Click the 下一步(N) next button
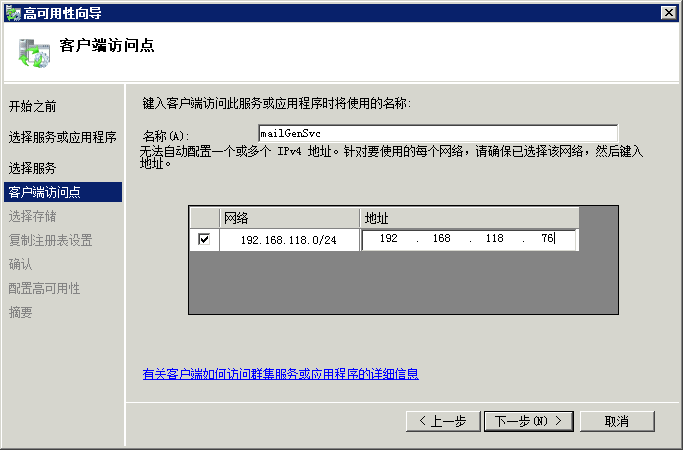 (528, 421)
